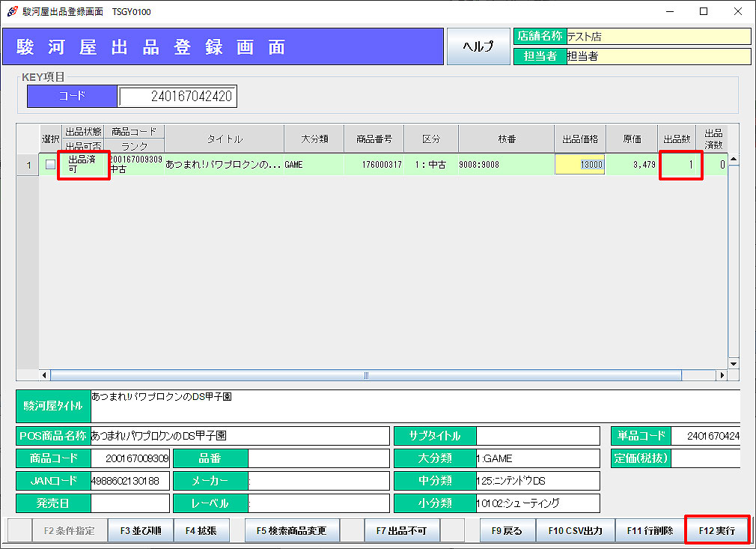Click the table's scroll down arrow
The width and height of the screenshot is (756, 549).
tap(733, 363)
